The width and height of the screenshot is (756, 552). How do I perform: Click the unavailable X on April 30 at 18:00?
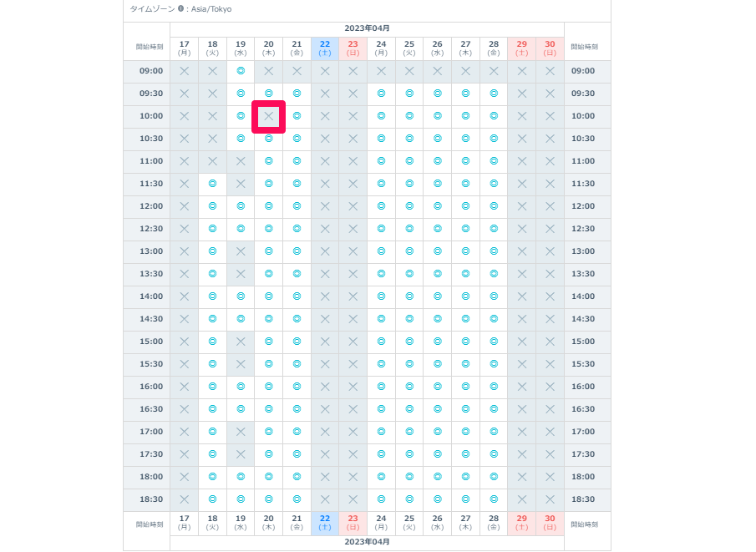[x=550, y=477]
